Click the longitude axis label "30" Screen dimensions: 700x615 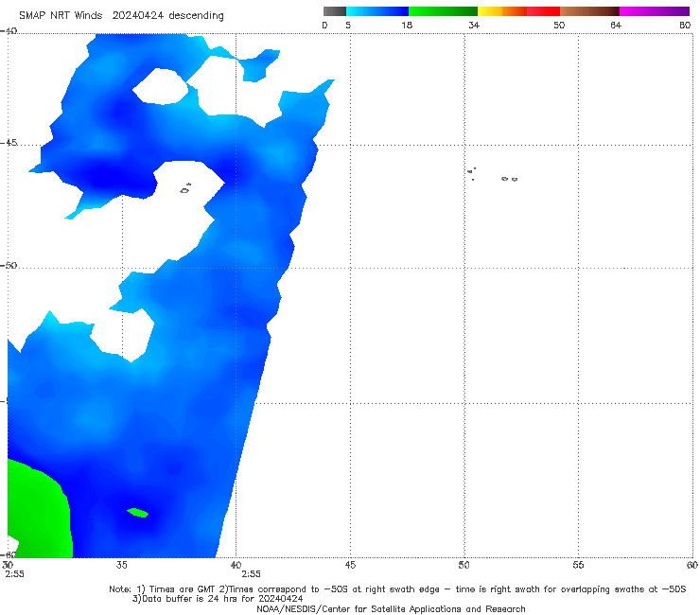(x=8, y=565)
